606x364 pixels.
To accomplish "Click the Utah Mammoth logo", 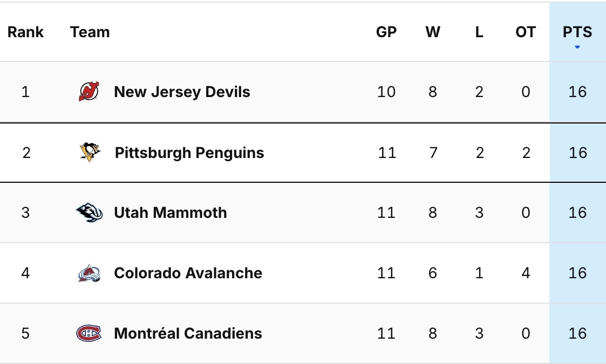I will pos(89,212).
